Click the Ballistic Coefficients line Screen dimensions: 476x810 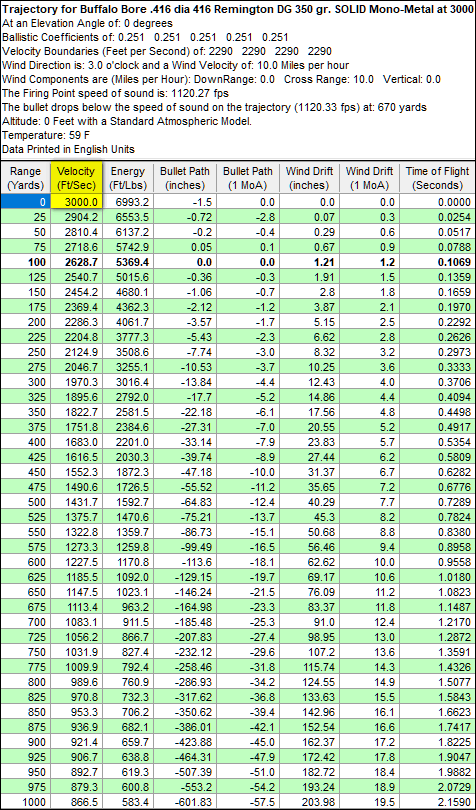[x=145, y=37]
